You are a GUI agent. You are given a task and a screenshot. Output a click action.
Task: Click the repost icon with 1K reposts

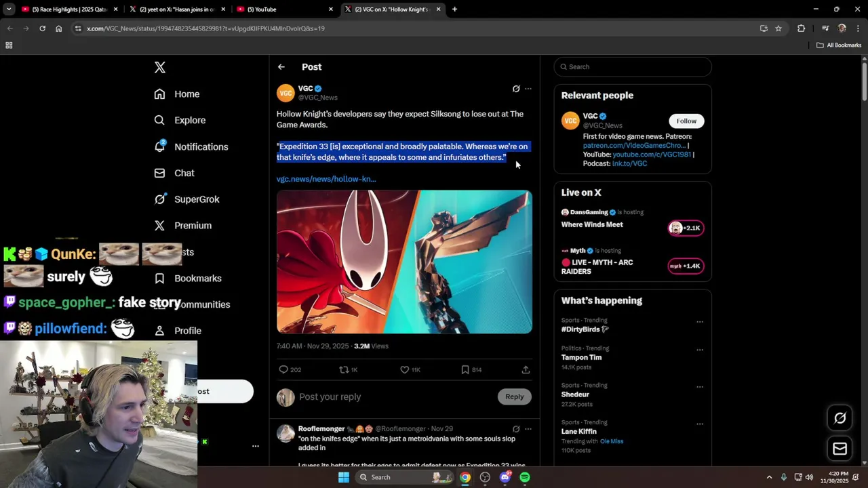point(344,369)
